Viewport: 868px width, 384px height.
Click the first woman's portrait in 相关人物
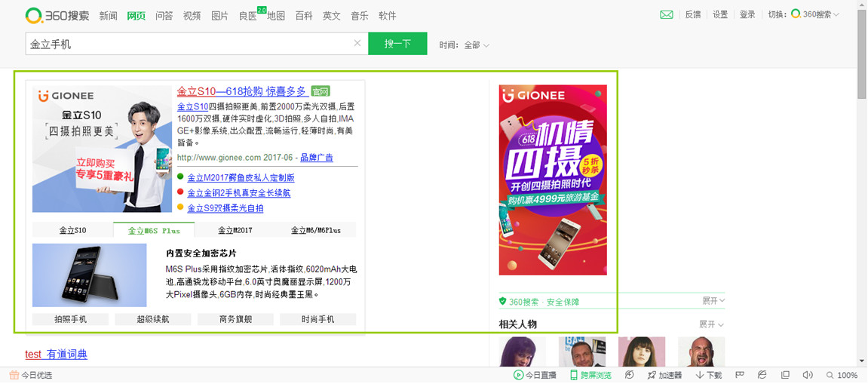522,352
